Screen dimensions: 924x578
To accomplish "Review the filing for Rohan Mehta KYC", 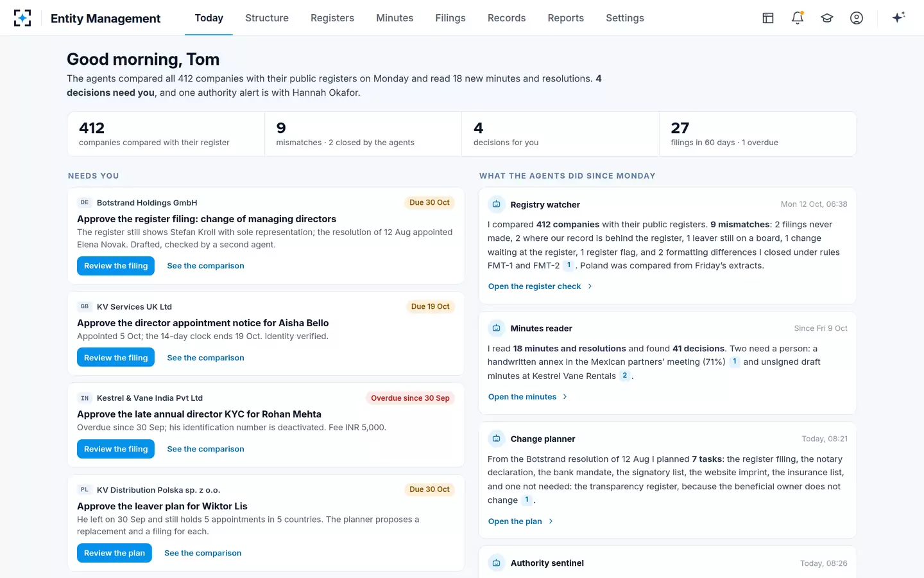I will tap(116, 449).
